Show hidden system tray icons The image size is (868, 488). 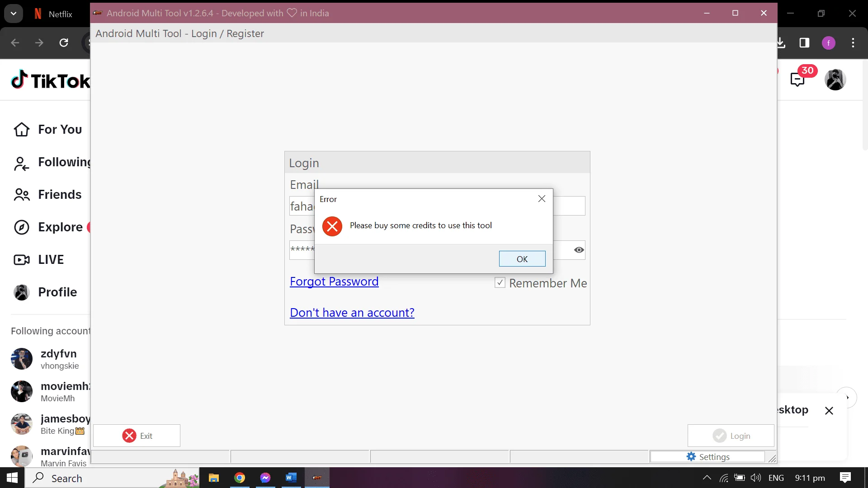click(707, 478)
